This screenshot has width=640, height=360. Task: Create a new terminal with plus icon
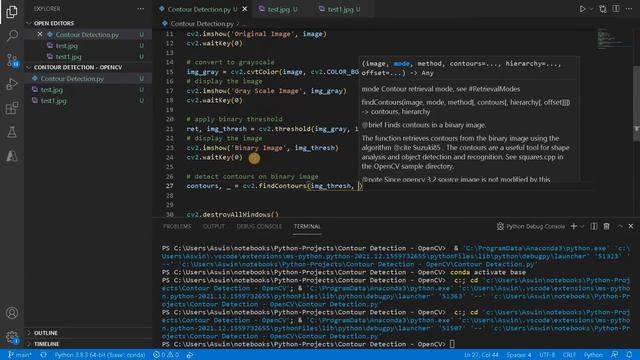[573, 227]
